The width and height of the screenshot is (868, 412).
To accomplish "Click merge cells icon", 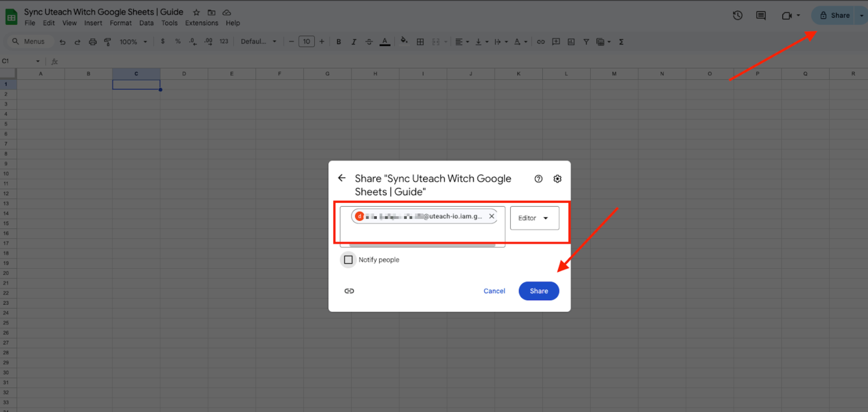I will 436,42.
